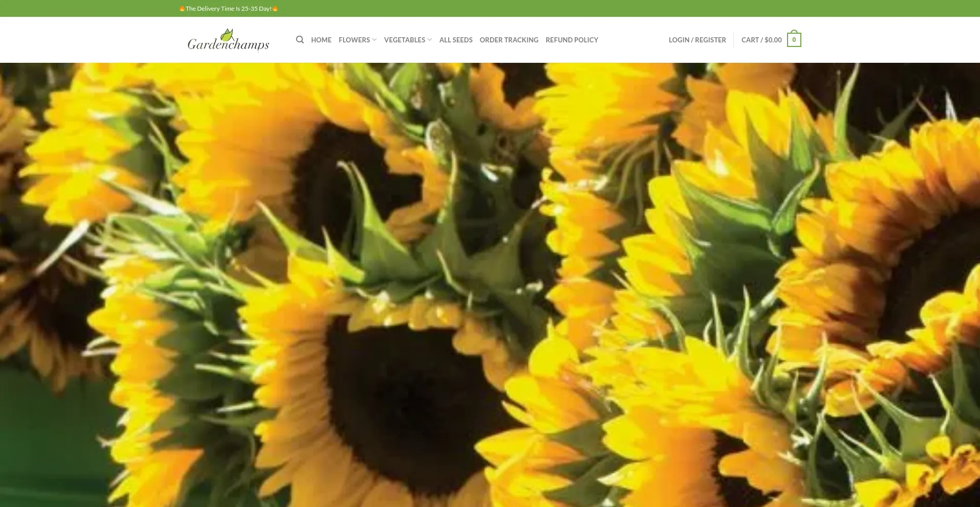Expand the Flowers dropdown chevron
The width and height of the screenshot is (980, 507).
coord(375,40)
